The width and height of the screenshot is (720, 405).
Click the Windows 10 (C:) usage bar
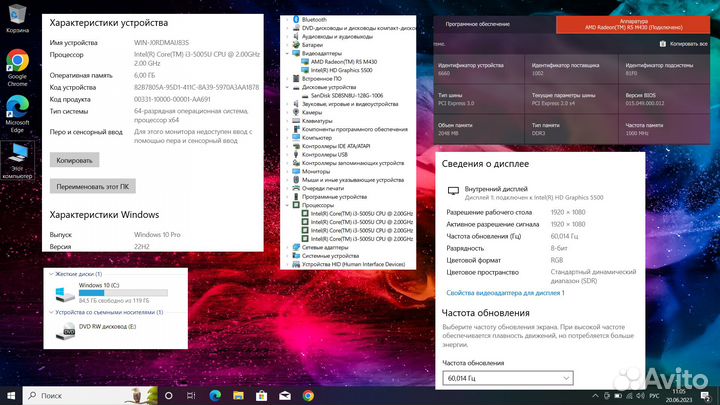click(x=123, y=293)
